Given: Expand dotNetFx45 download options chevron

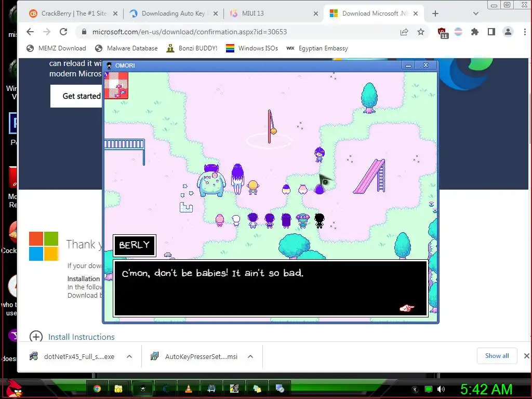Looking at the screenshot, I should [129, 356].
